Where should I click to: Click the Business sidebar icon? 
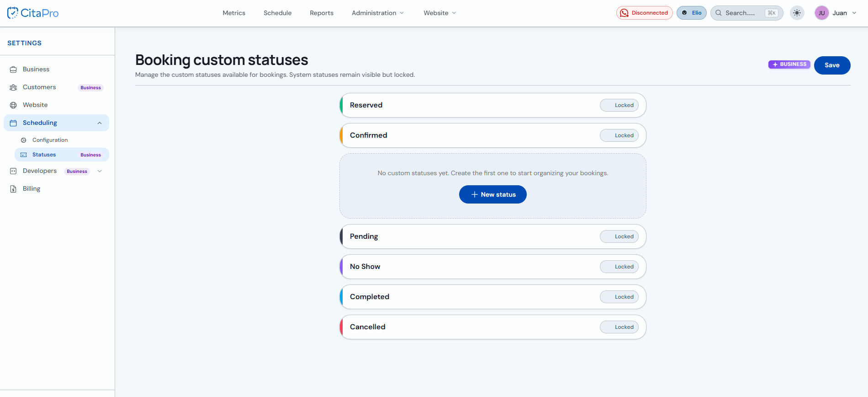[13, 70]
